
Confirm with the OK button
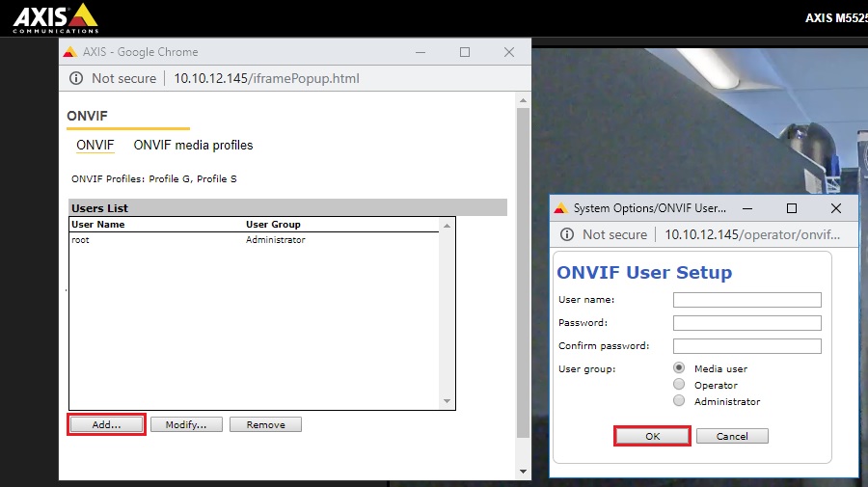652,436
